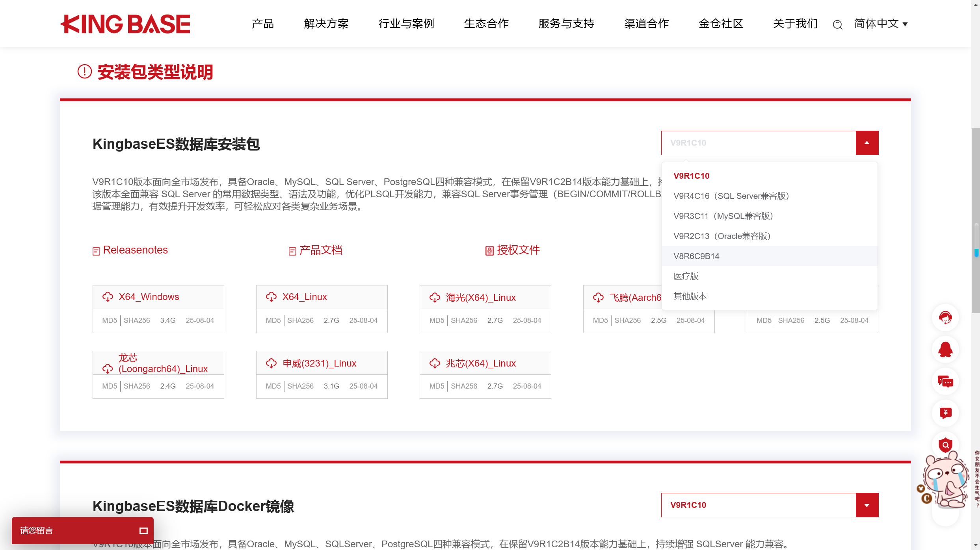The height and width of the screenshot is (550, 980).
Task: Click the security shield search icon
Action: (x=945, y=445)
